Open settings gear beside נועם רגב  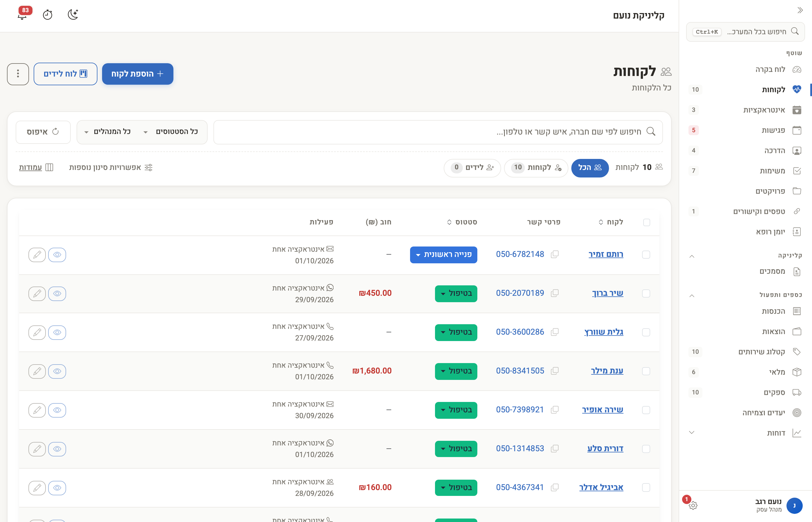click(693, 505)
